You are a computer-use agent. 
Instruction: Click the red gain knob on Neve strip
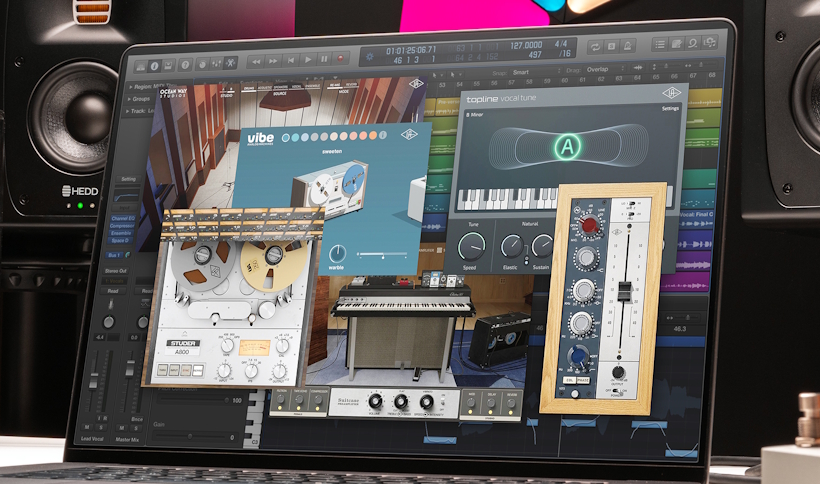589,226
